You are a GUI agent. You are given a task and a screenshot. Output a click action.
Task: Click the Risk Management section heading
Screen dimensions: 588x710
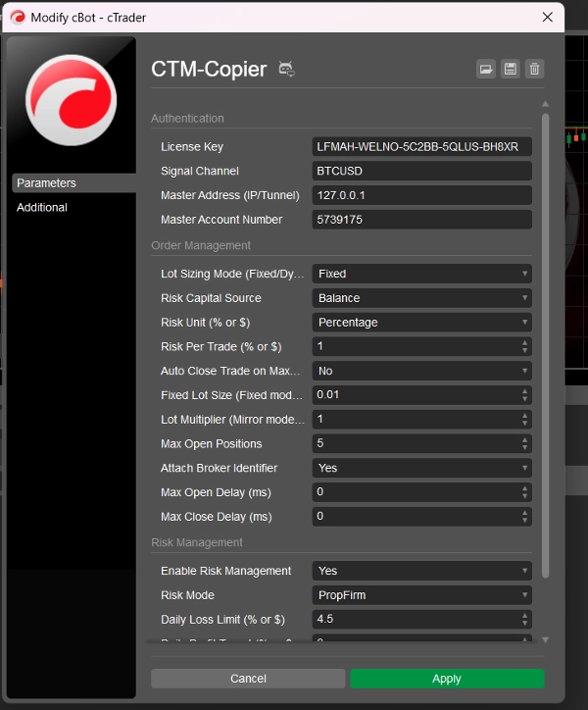(197, 542)
